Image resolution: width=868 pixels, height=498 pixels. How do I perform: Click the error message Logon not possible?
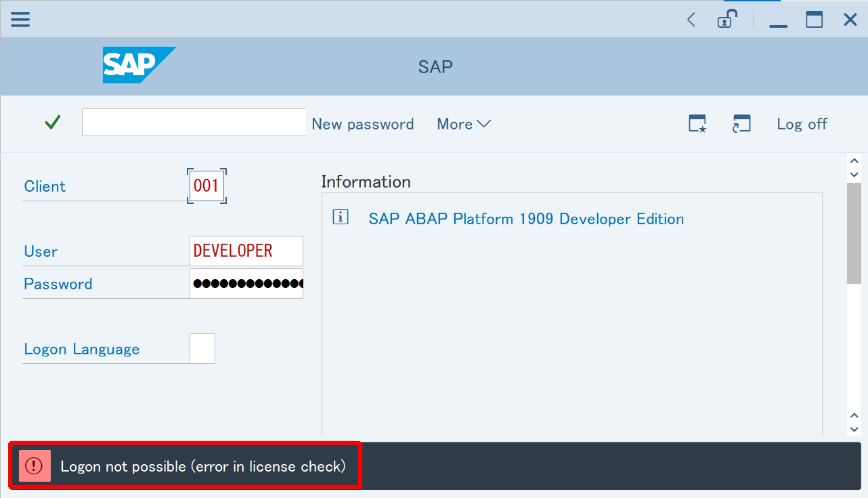203,466
